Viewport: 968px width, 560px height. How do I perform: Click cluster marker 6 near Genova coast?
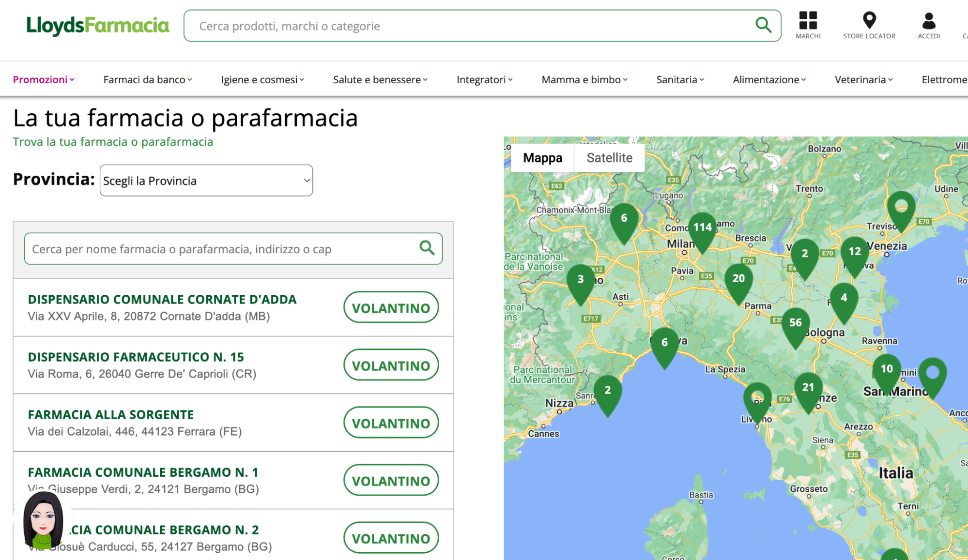[x=664, y=348]
